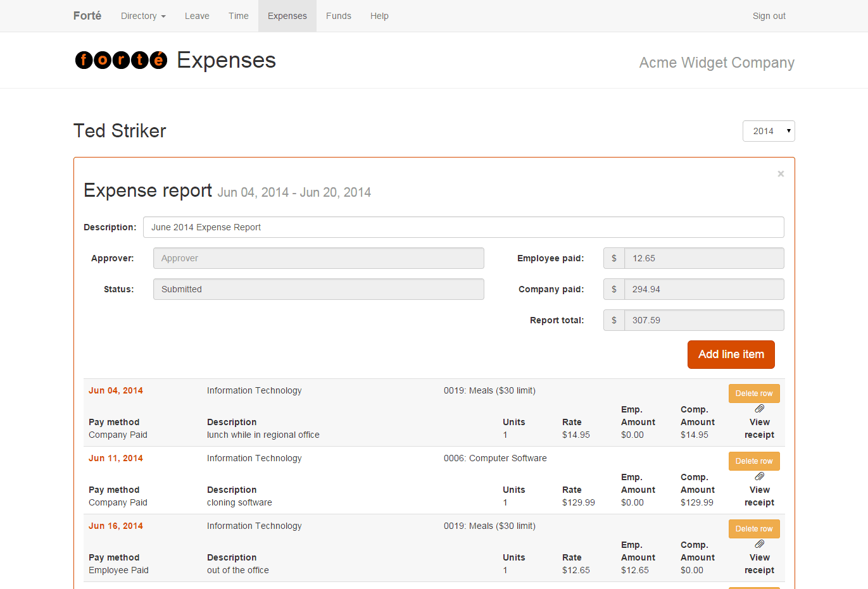Screen dimensions: 868x589
Task: Click 'lunch while in regional office' description
Action: (x=263, y=435)
